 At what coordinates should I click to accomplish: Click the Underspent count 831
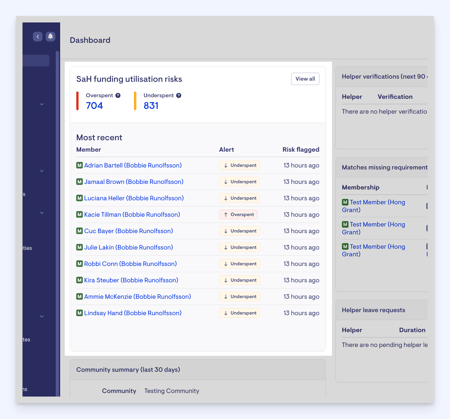coord(151,106)
